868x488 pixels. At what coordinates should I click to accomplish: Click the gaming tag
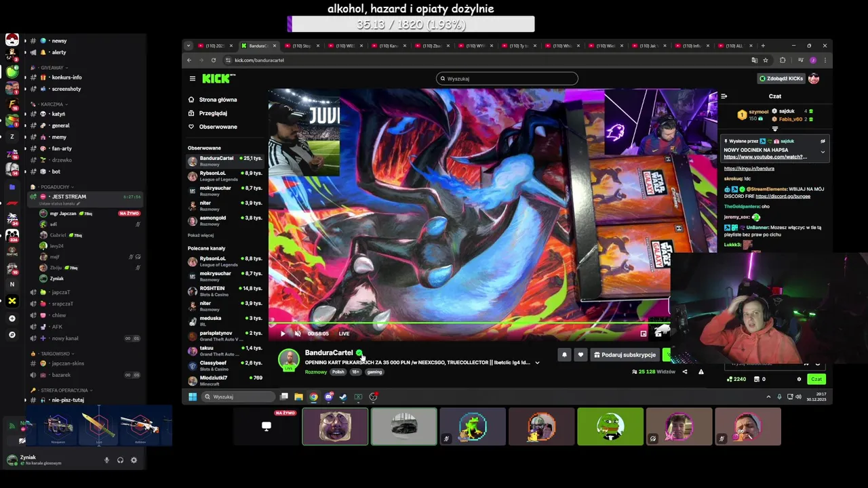(374, 372)
